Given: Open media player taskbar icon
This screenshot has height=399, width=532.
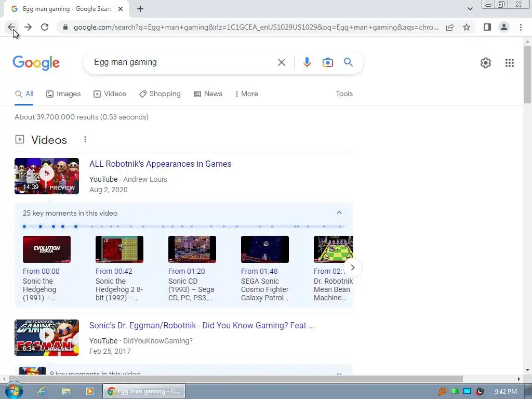Looking at the screenshot, I should click(x=89, y=391).
